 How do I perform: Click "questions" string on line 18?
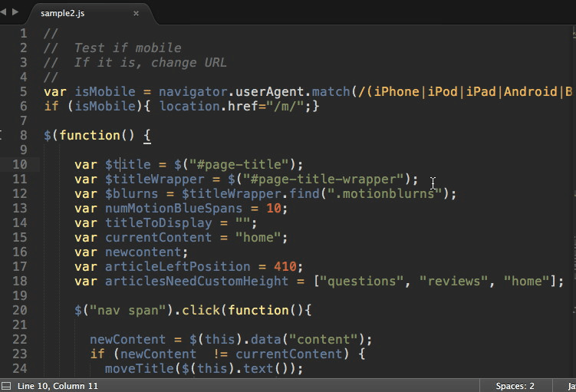click(x=361, y=281)
